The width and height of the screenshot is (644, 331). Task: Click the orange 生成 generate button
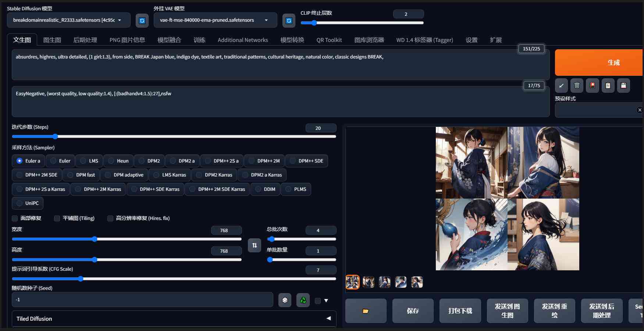(x=599, y=63)
